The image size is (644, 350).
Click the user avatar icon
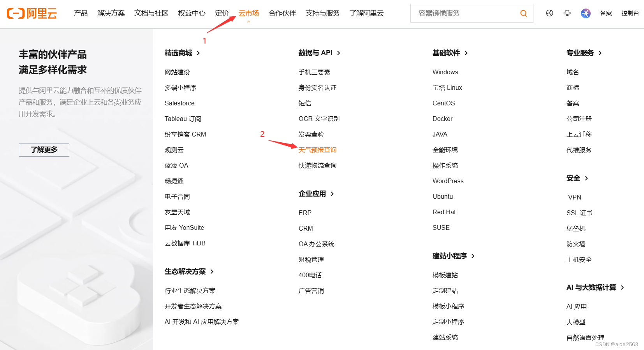[586, 13]
